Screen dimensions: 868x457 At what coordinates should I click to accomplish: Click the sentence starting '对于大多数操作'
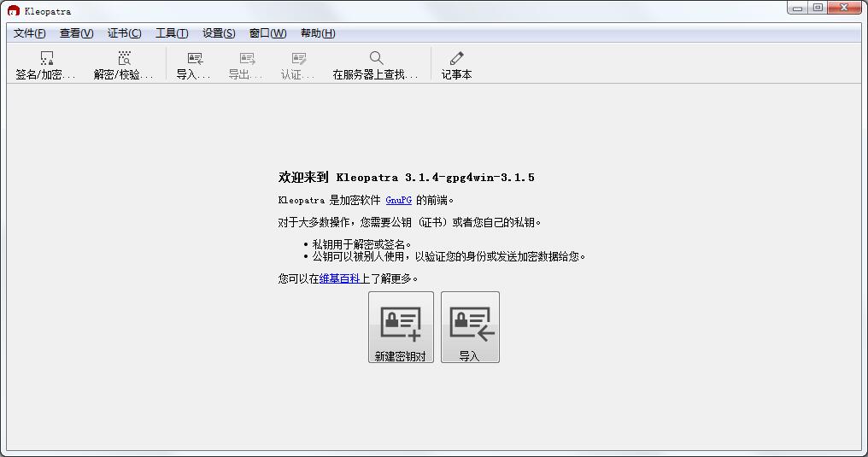[x=409, y=222]
